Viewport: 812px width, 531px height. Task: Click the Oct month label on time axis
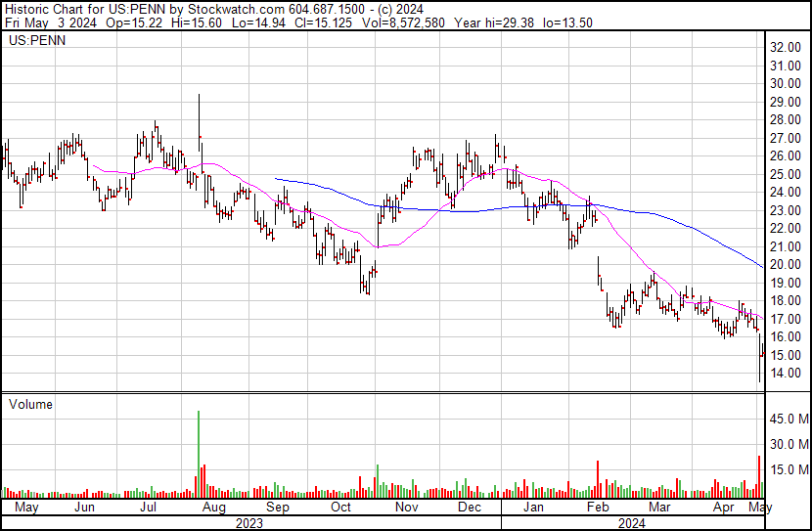pyautogui.click(x=340, y=508)
